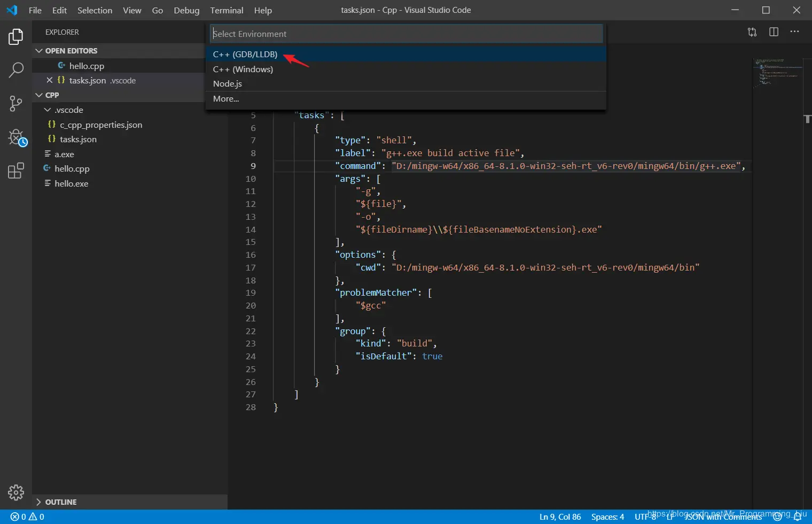Open the File menu

click(35, 10)
